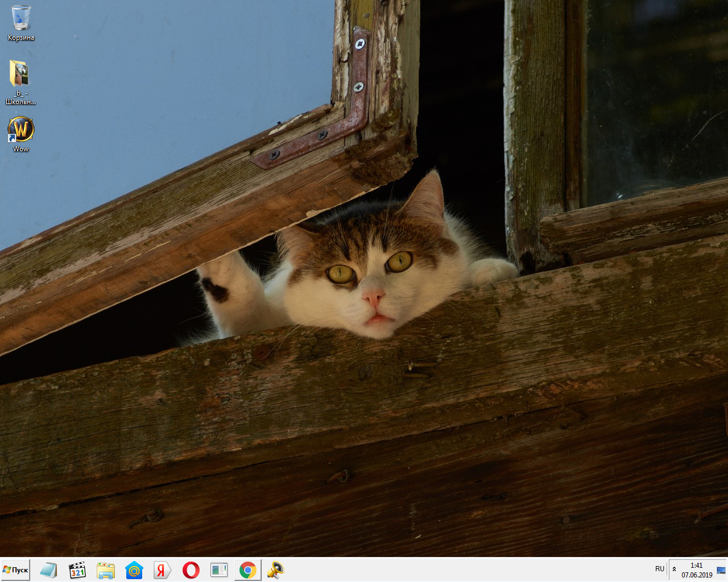Open the window panel app beside Opera
The height and width of the screenshot is (582, 728).
219,569
